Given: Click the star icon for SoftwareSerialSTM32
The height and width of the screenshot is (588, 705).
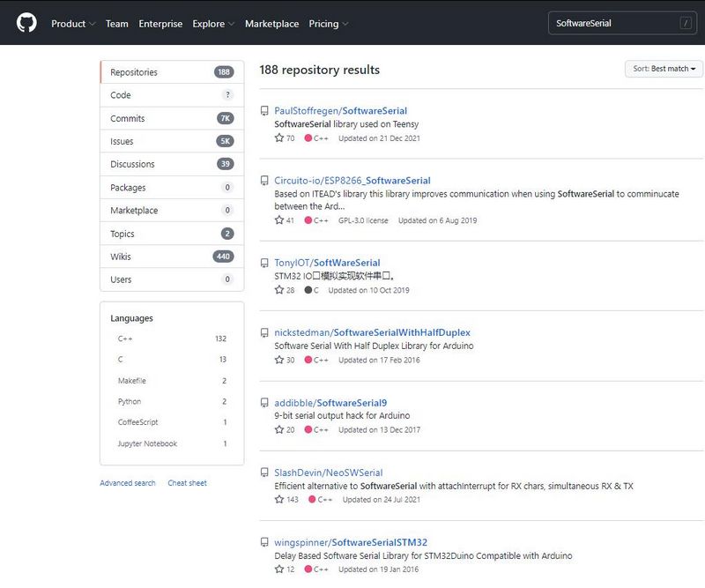Looking at the screenshot, I should 279,569.
